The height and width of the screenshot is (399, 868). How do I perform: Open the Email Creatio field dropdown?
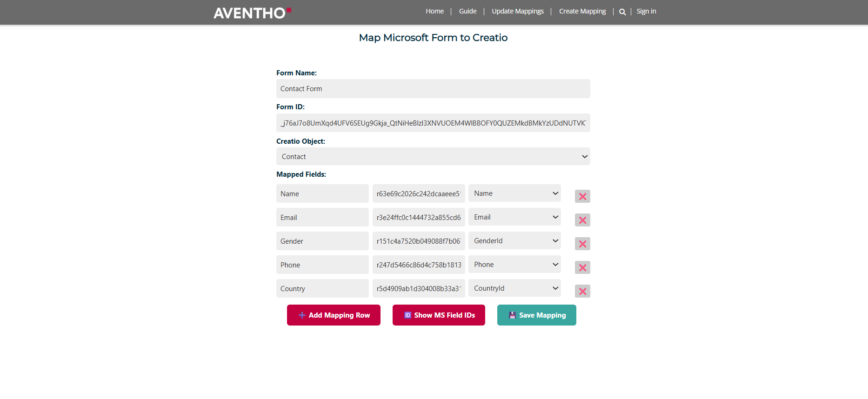coord(514,217)
